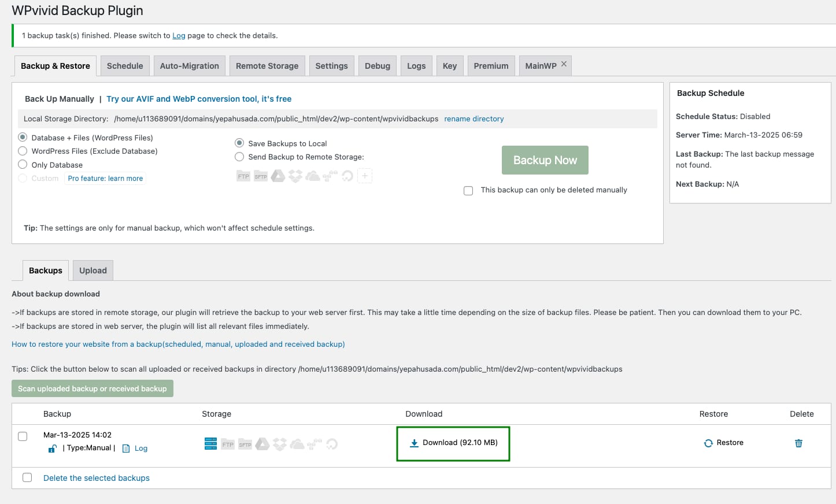Image resolution: width=836 pixels, height=504 pixels.
Task: Click the Google Drive icon under remote storage
Action: [278, 176]
